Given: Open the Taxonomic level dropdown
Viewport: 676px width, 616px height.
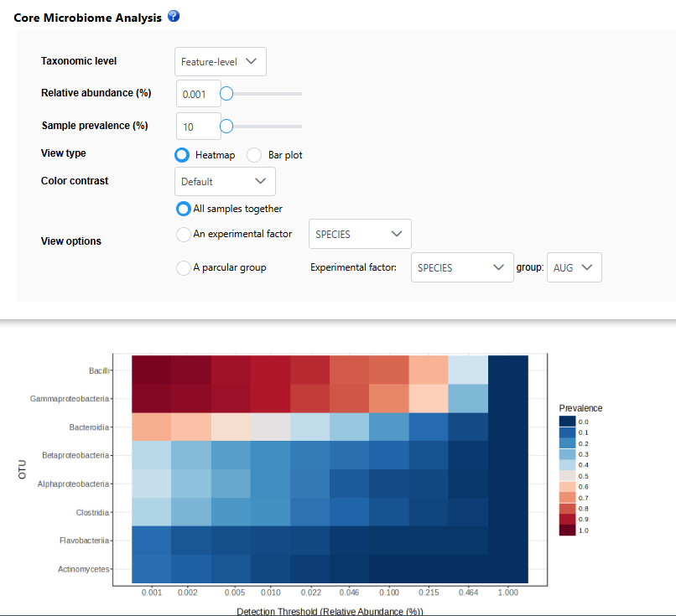Looking at the screenshot, I should click(221, 61).
